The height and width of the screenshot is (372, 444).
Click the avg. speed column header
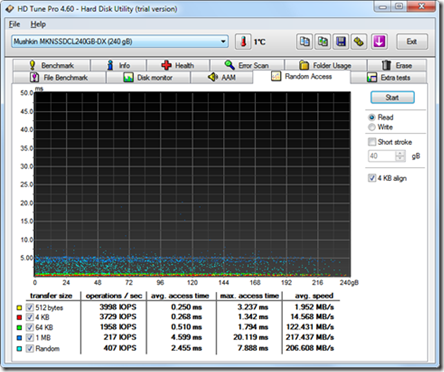314,296
